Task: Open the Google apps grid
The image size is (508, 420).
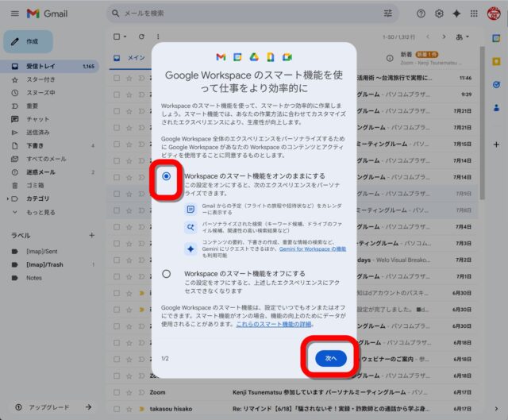Action: [x=474, y=13]
